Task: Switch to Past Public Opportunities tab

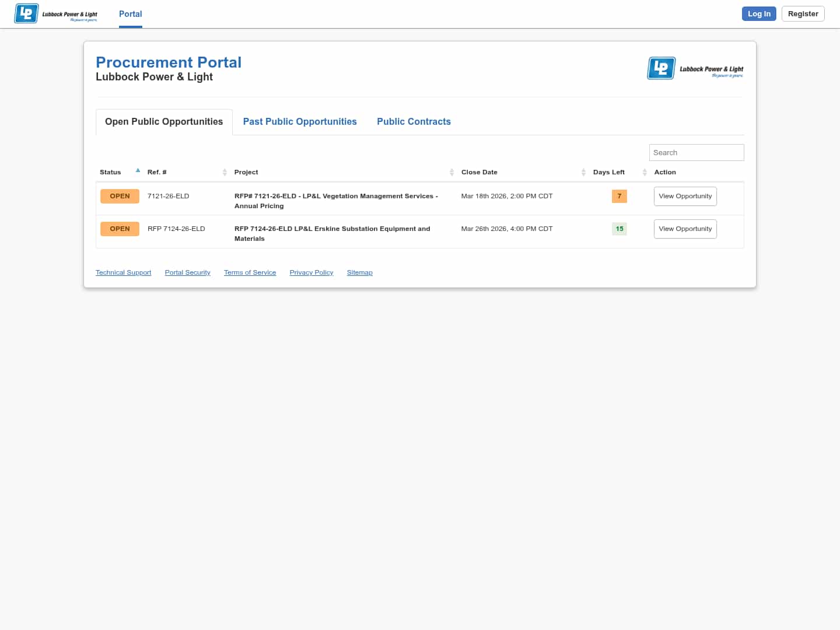Action: [300, 122]
